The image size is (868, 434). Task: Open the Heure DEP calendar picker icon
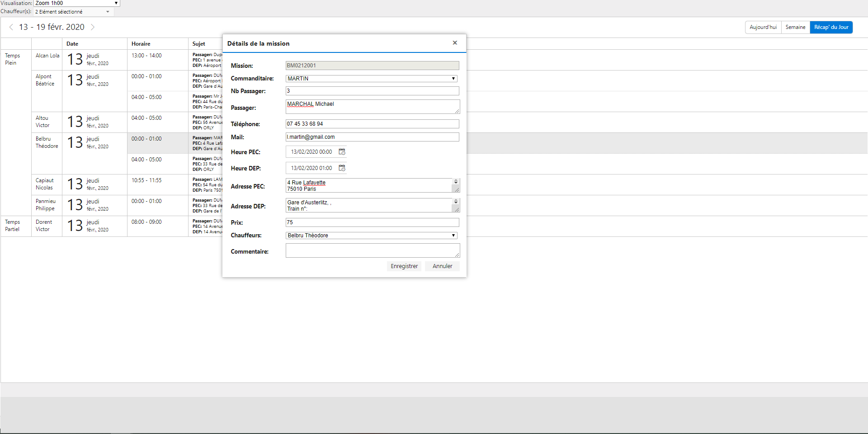click(342, 168)
